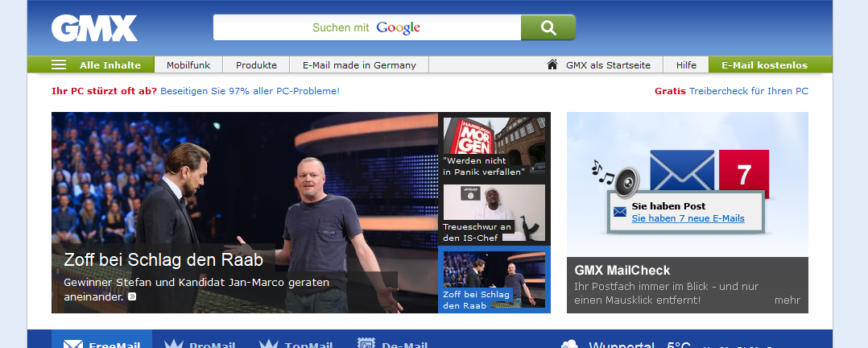868x348 pixels.
Task: Click the GMX logo
Action: click(94, 28)
